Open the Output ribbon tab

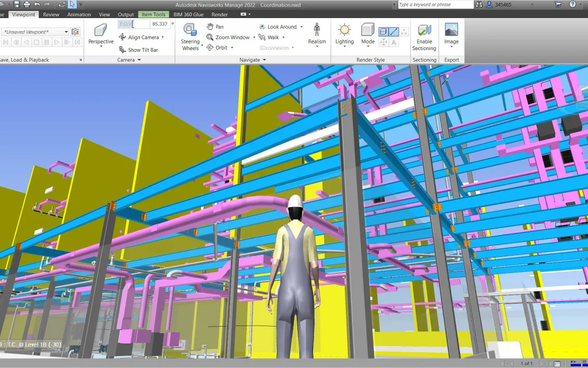(126, 14)
